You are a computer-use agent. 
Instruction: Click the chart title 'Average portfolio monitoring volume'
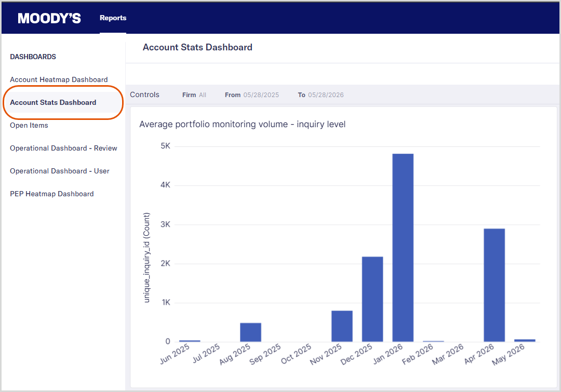click(x=242, y=124)
